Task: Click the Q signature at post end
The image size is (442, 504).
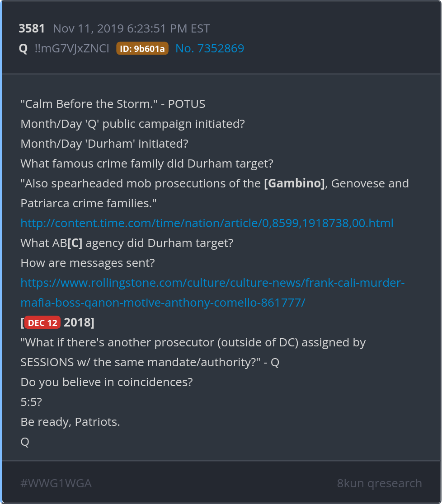Action: click(25, 442)
